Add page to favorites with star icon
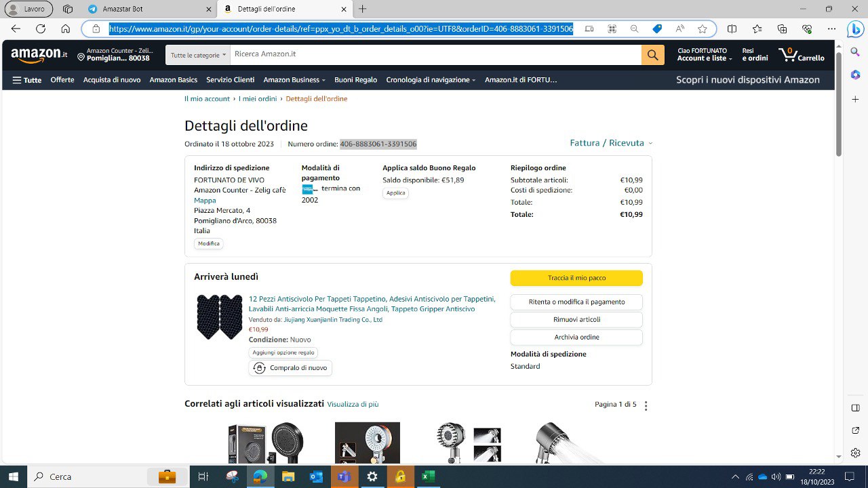The width and height of the screenshot is (868, 488). [703, 28]
